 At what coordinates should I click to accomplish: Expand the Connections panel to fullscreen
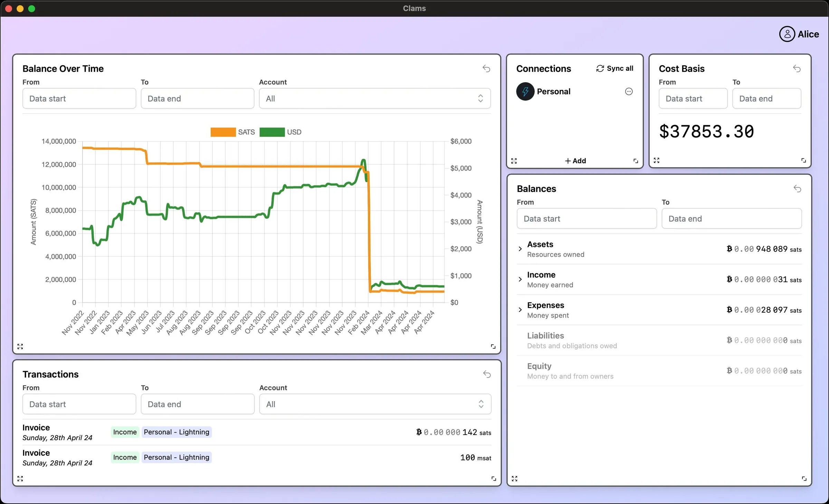(514, 161)
